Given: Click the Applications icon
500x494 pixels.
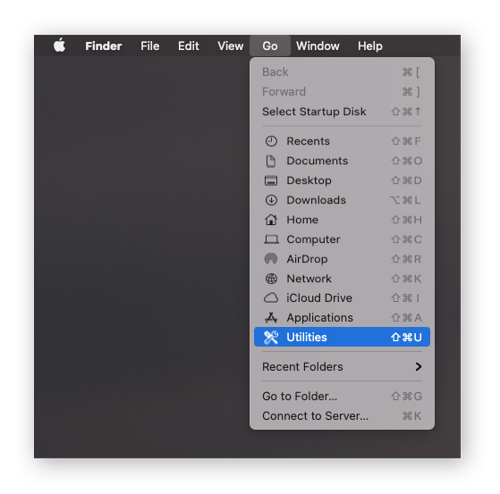Looking at the screenshot, I should [271, 318].
